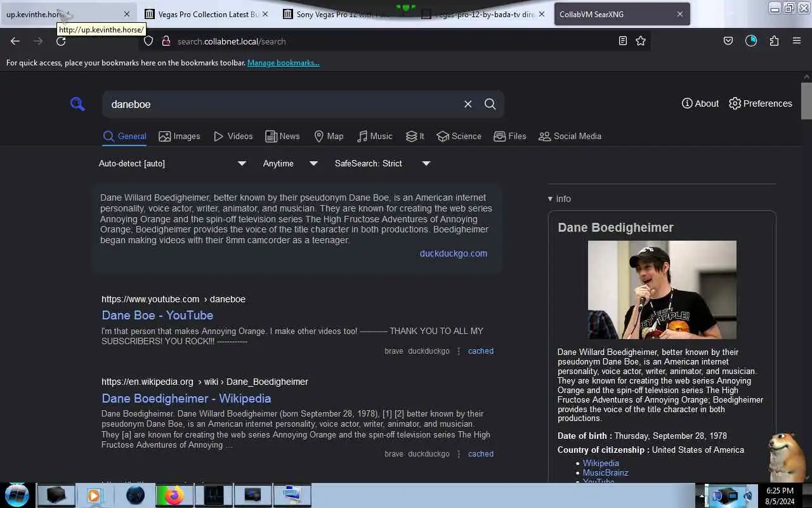Close the Vegas Pro Collection tab
The height and width of the screenshot is (508, 812).
tap(265, 14)
